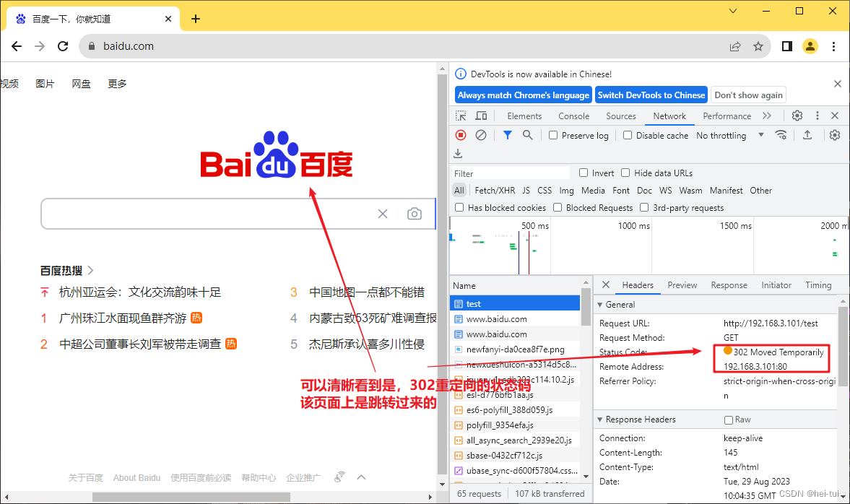Open a new browser tab
The width and height of the screenshot is (850, 504).
pos(196,19)
